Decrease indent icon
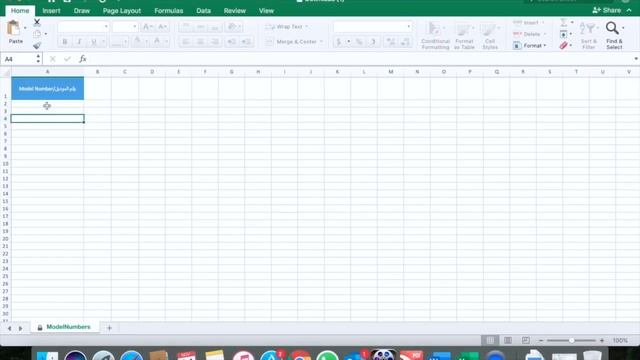The height and width of the screenshot is (360, 640). pos(231,42)
